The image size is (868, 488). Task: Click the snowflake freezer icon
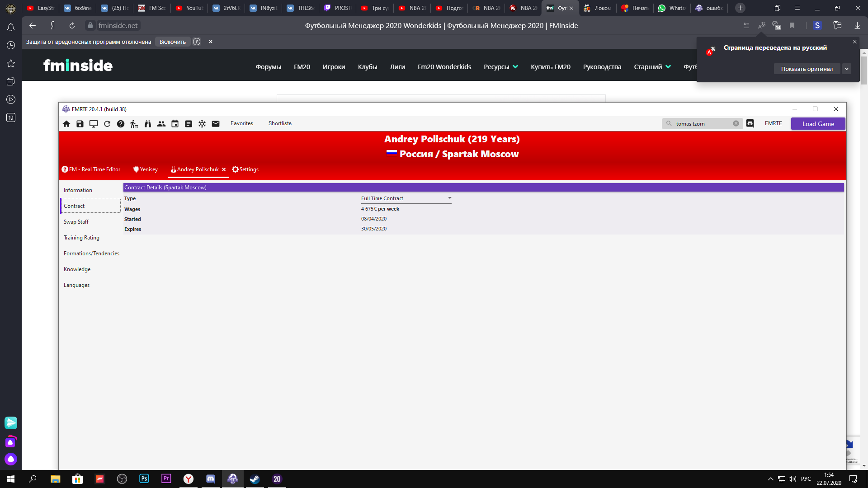point(202,124)
